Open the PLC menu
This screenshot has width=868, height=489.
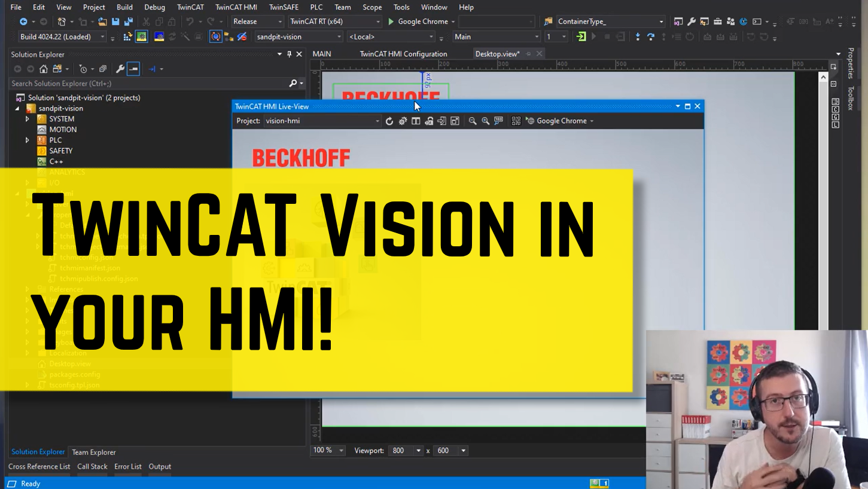pos(316,7)
